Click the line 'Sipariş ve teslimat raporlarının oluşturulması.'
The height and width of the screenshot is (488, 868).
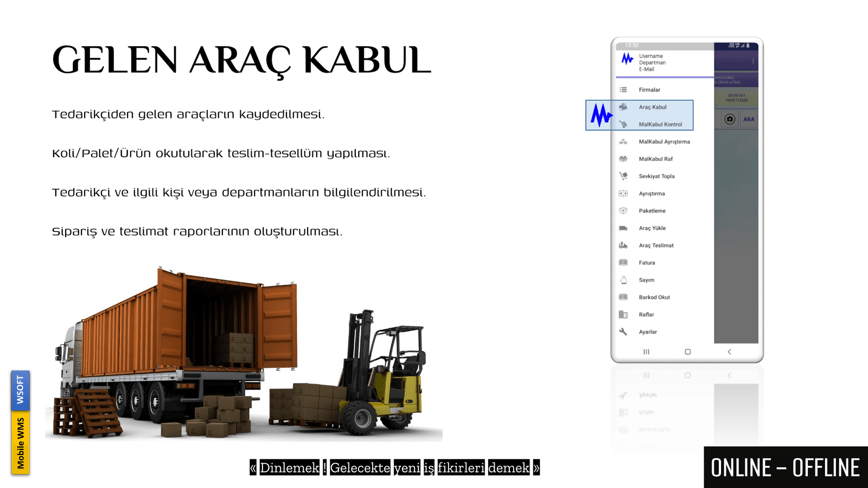(197, 232)
